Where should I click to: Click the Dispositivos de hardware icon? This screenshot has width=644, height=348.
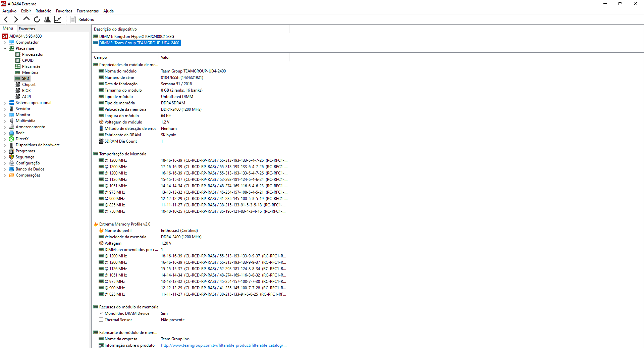(x=11, y=145)
